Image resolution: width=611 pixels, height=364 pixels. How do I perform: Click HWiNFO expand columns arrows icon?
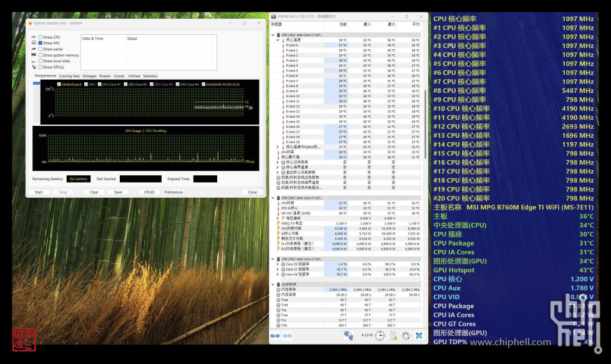click(275, 335)
